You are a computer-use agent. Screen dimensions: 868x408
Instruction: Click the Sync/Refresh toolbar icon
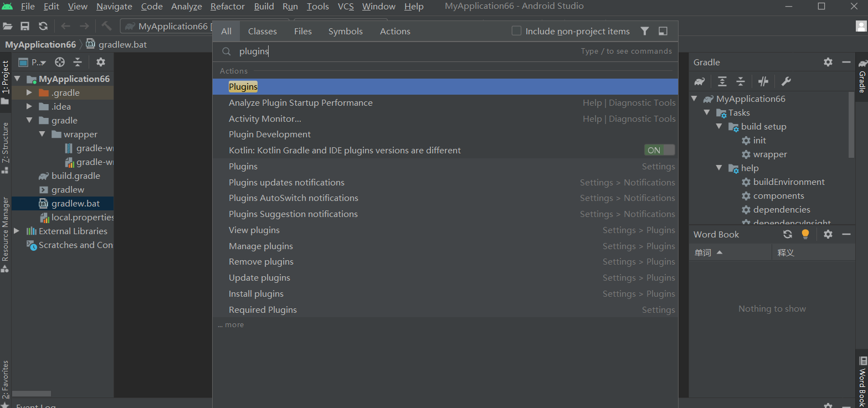point(43,26)
